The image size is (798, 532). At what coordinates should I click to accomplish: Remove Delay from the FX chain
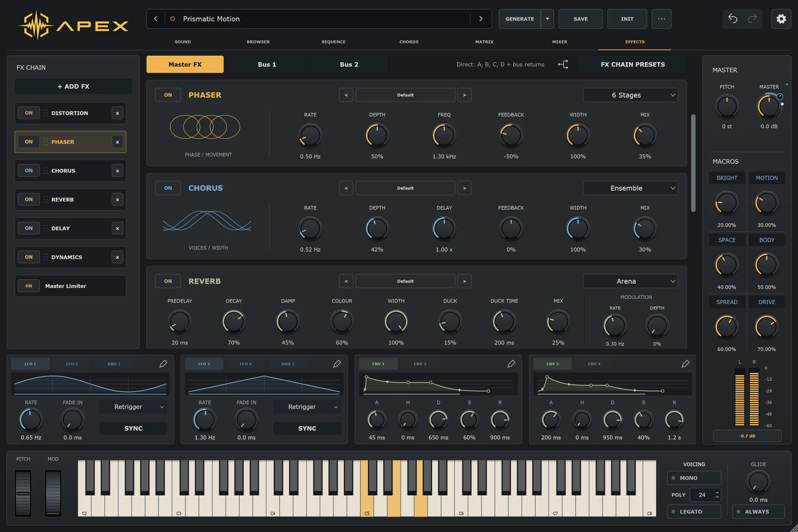tap(117, 228)
